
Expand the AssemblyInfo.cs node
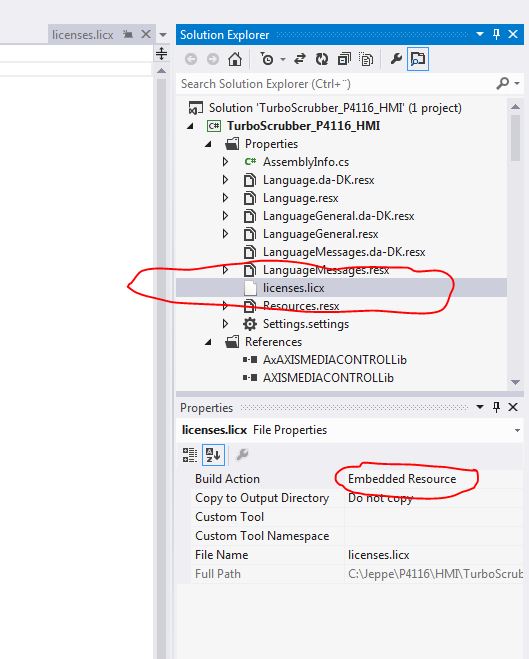click(225, 162)
